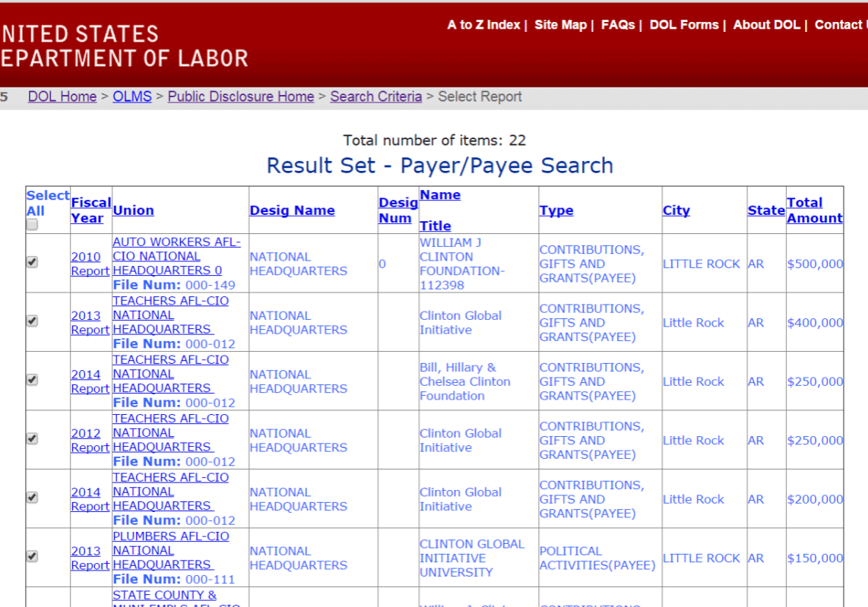This screenshot has height=607, width=868.
Task: Uncheck the $400,000 Clinton Global Initiative row checkbox
Action: [32, 321]
